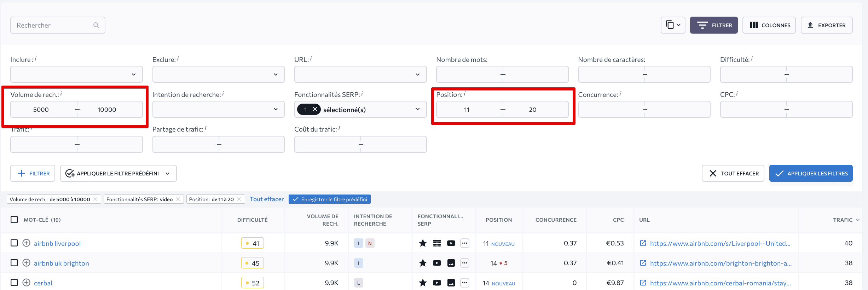Click the video icon in cerbal row

[437, 283]
